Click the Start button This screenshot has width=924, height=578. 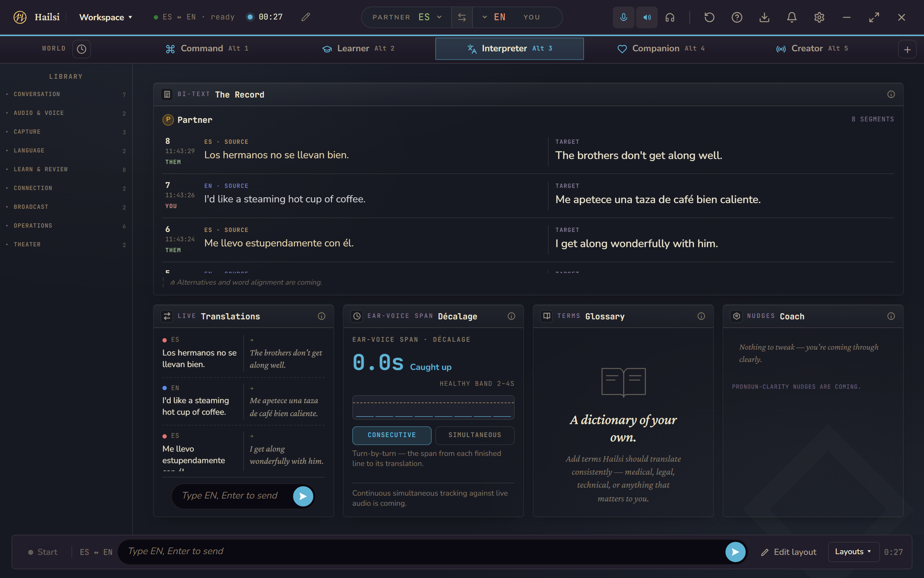[x=43, y=552]
